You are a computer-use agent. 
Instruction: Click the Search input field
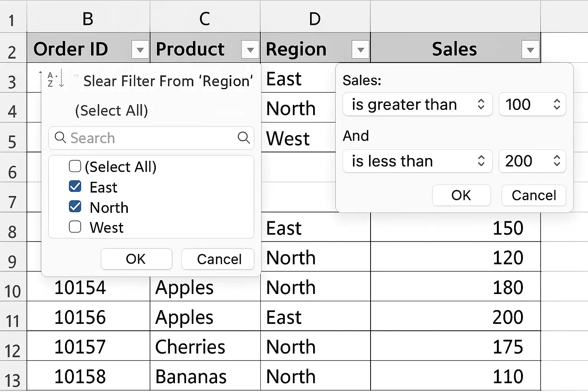tap(151, 138)
